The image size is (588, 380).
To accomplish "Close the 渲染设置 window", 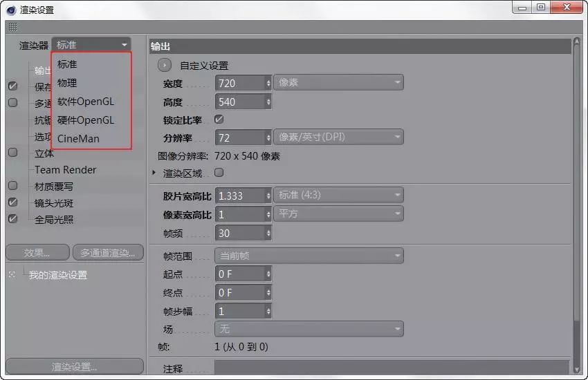I will (567, 8).
